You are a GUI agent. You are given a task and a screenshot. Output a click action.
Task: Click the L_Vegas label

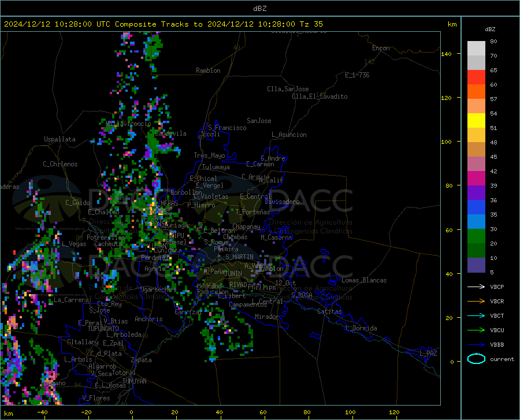coord(74,244)
